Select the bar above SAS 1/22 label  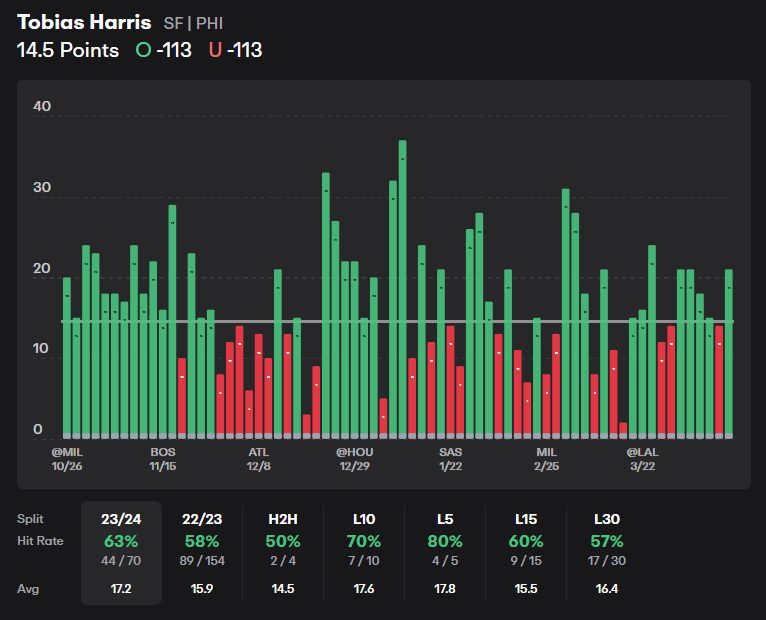(450, 382)
